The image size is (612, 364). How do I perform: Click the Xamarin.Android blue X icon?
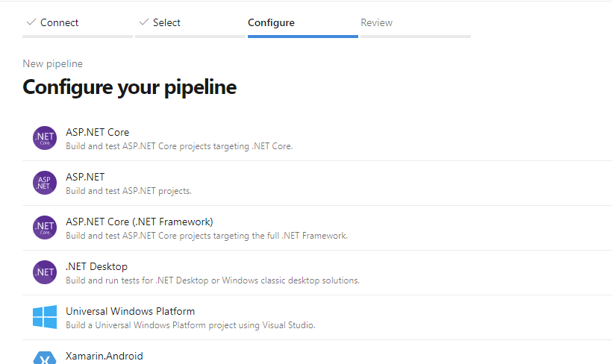click(x=45, y=358)
